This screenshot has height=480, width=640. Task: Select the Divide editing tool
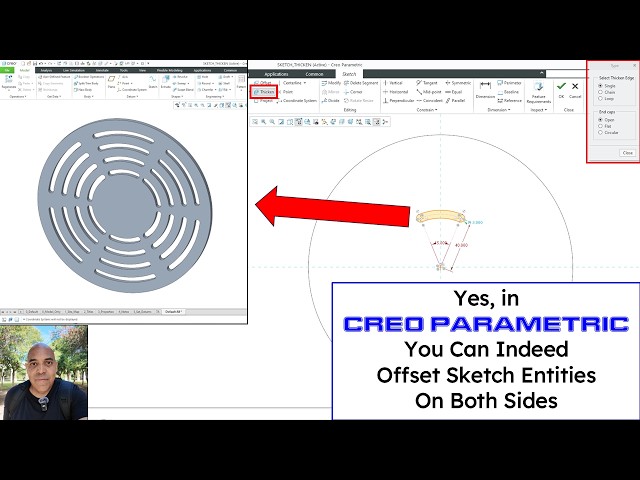[x=331, y=100]
